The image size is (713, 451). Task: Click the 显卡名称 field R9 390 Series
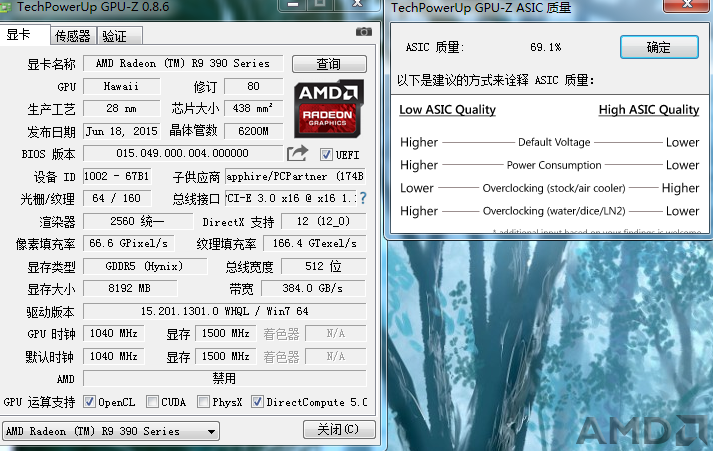point(183,64)
